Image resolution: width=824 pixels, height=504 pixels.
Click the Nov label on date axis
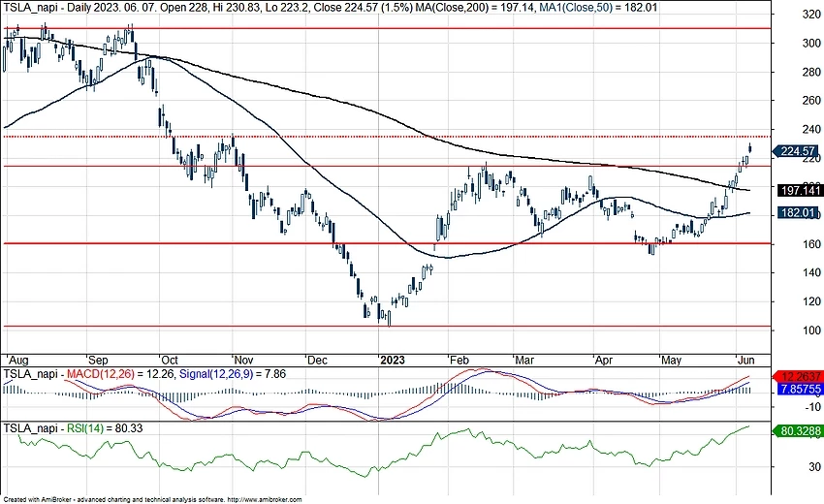click(243, 361)
